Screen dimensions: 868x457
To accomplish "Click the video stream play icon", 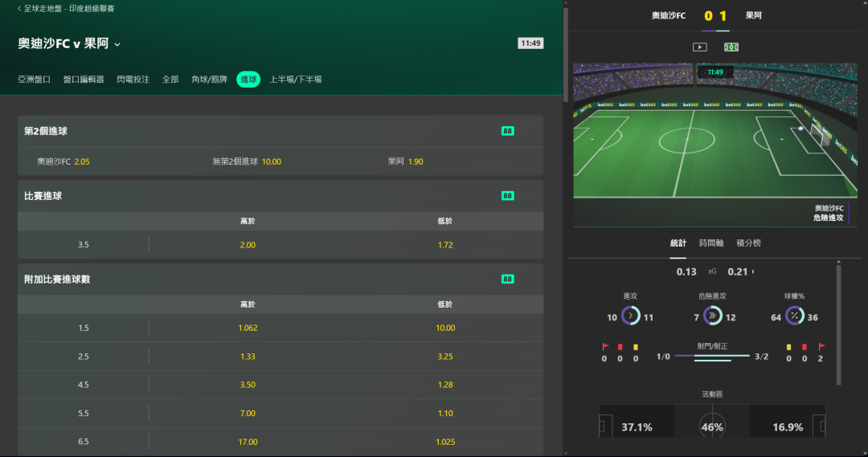I will coord(700,47).
